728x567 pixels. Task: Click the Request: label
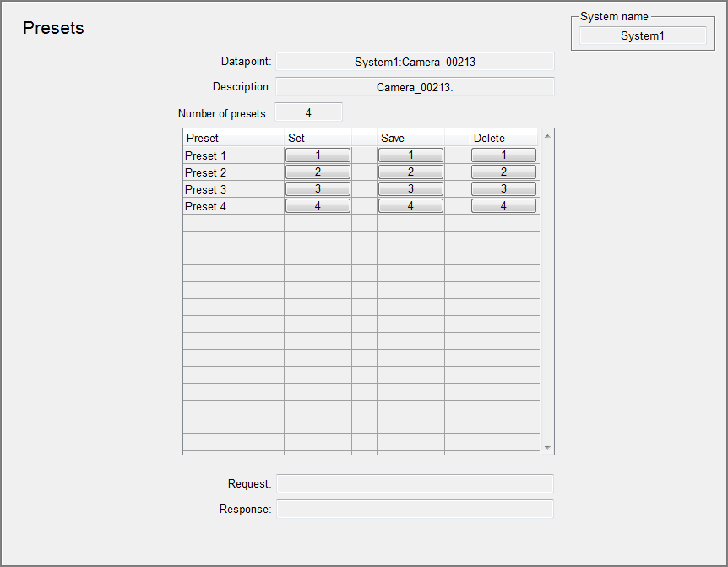click(249, 484)
